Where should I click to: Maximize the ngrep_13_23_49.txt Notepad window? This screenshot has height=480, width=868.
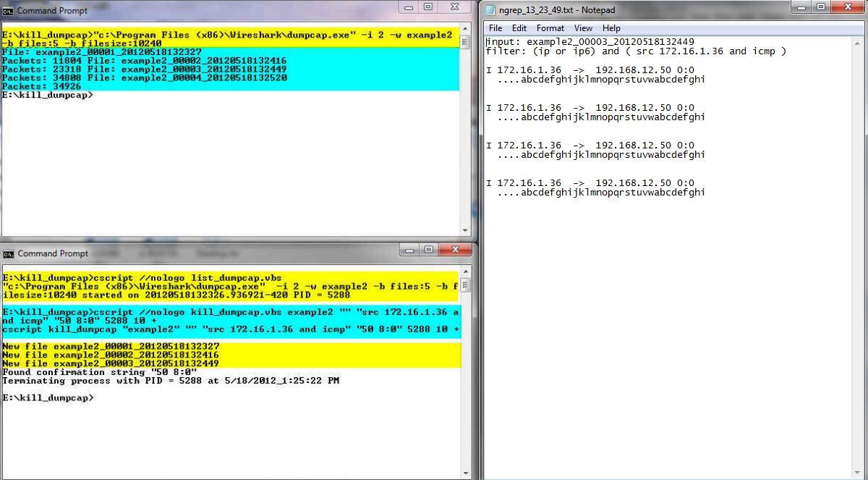822,7
